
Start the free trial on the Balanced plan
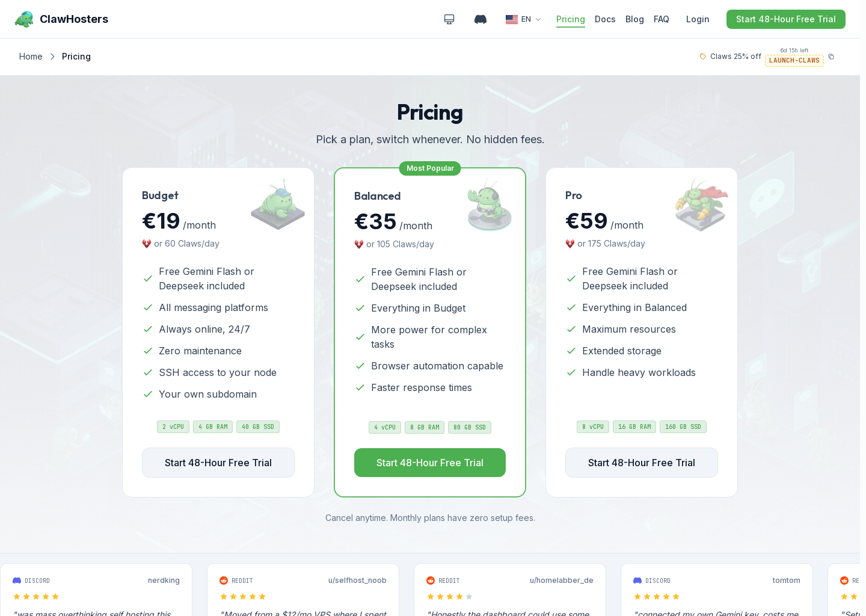[x=430, y=463]
